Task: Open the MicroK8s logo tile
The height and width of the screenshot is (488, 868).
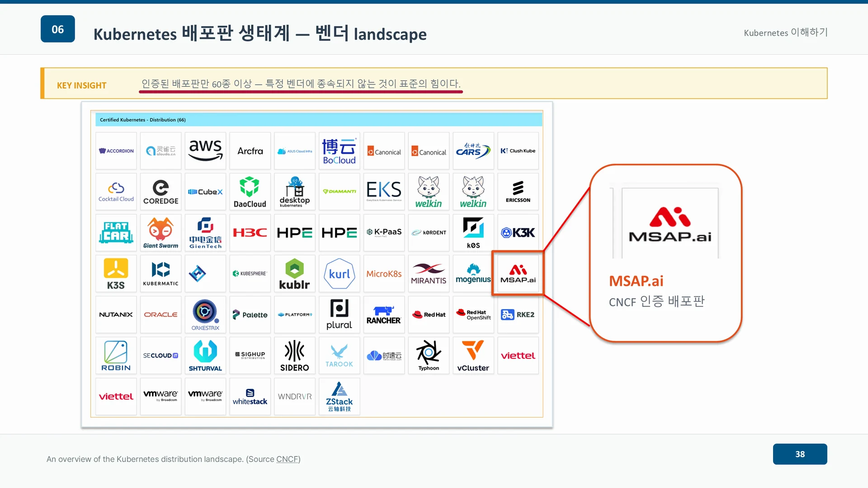Action: [x=384, y=273]
